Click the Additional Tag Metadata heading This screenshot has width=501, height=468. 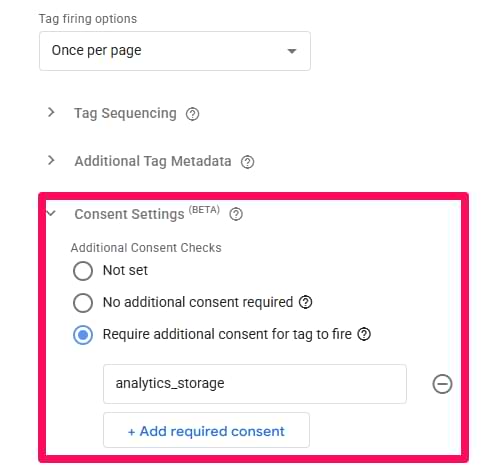[153, 161]
